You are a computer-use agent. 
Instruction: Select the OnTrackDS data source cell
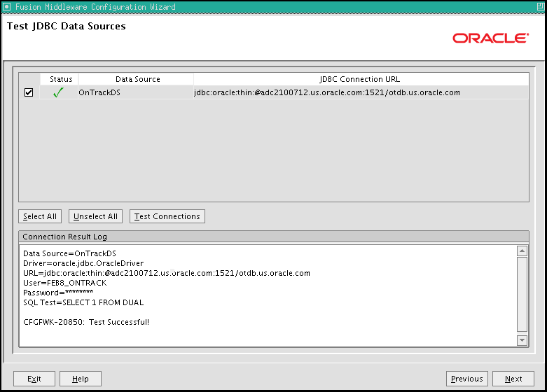[x=136, y=92]
